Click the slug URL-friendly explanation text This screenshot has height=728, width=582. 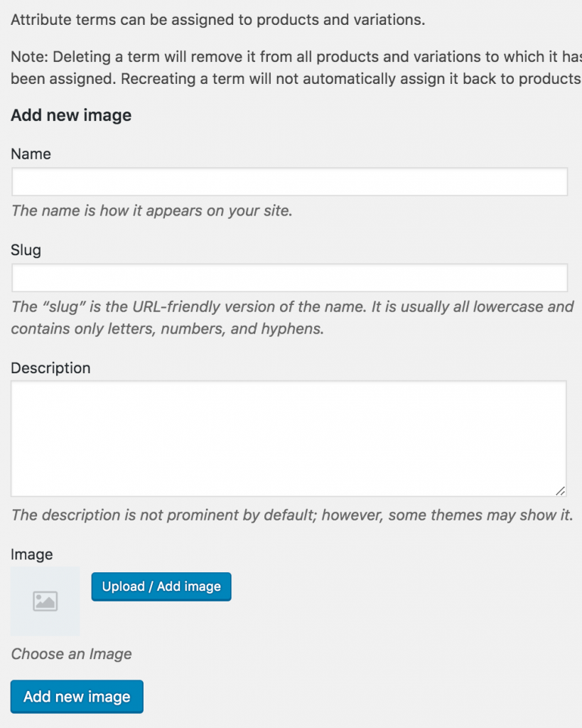tap(292, 318)
